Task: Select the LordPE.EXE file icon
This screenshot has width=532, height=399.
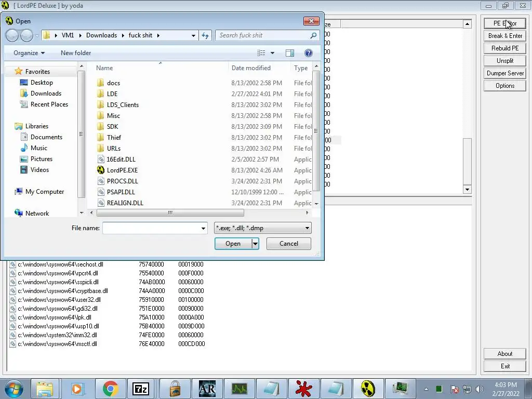Action: coord(100,170)
